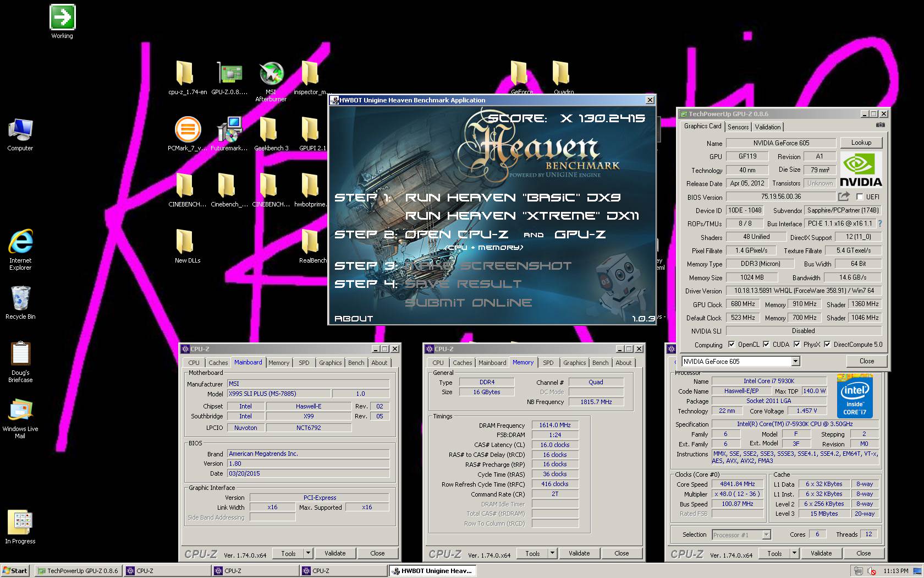Open Tools dropdown arrow in Mainboard CPU-Z
Image resolution: width=924 pixels, height=578 pixels.
click(308, 553)
